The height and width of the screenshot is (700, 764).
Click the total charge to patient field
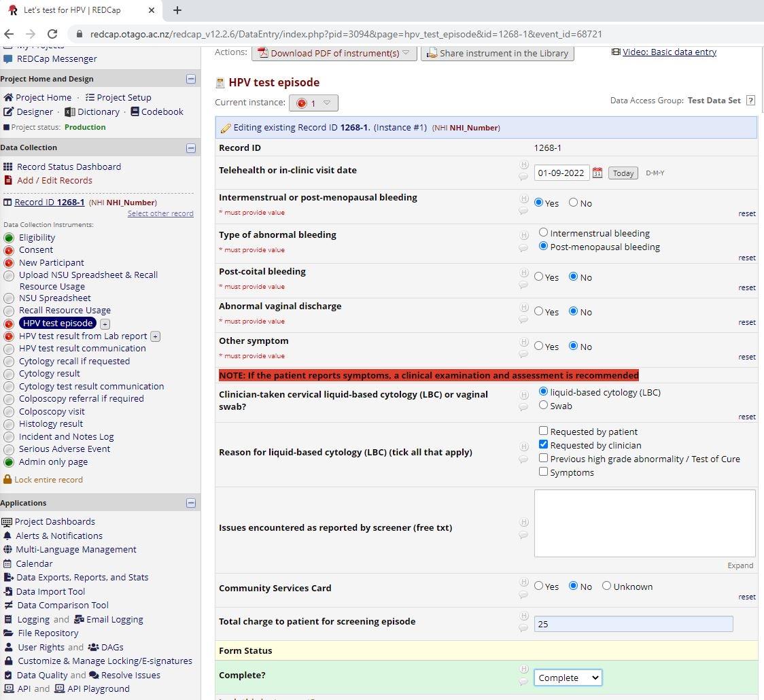tap(633, 624)
